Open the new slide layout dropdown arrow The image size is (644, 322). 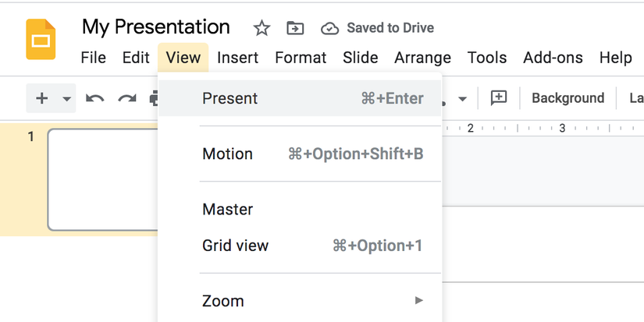coord(67,99)
